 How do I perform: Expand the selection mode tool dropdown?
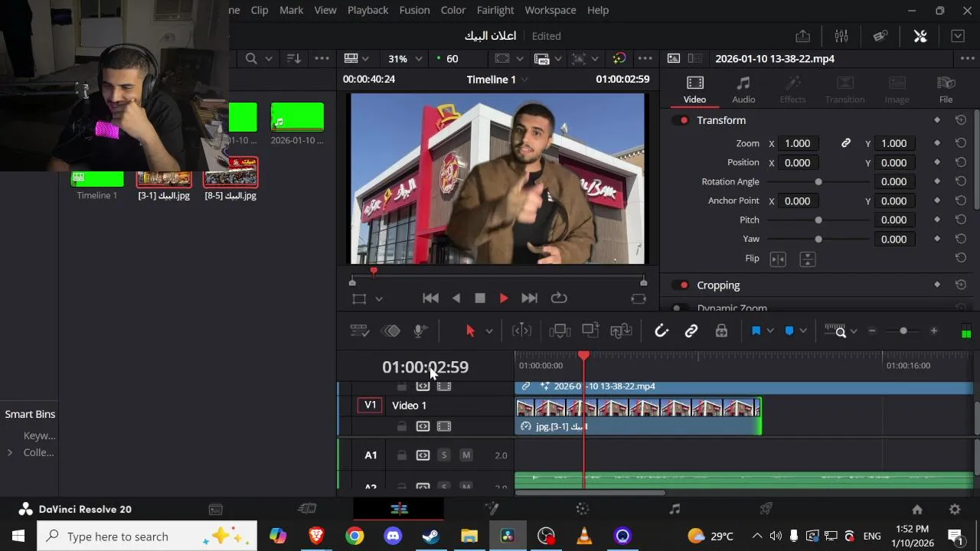point(489,331)
